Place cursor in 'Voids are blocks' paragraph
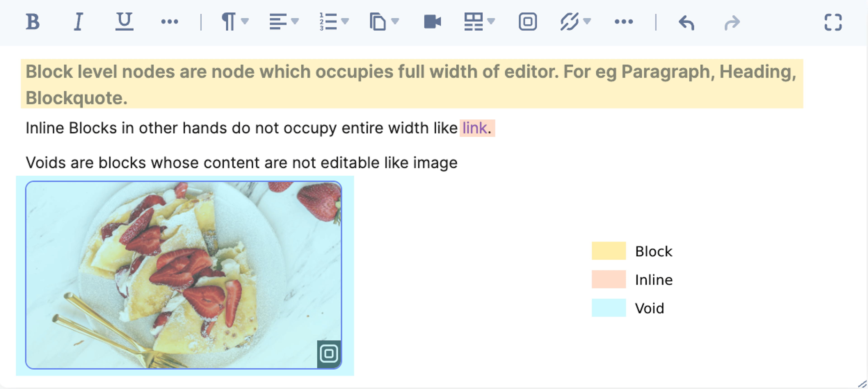Image resolution: width=868 pixels, height=389 pixels. point(241,163)
